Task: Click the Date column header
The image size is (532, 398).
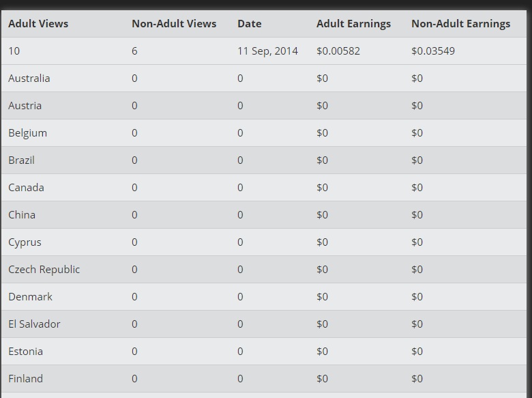Action: tap(250, 24)
